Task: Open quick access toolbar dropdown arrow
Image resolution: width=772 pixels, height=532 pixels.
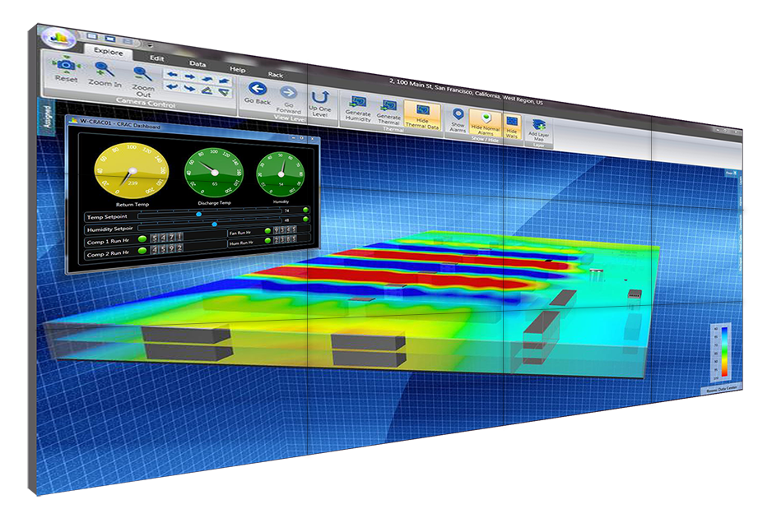Action: 150,44
